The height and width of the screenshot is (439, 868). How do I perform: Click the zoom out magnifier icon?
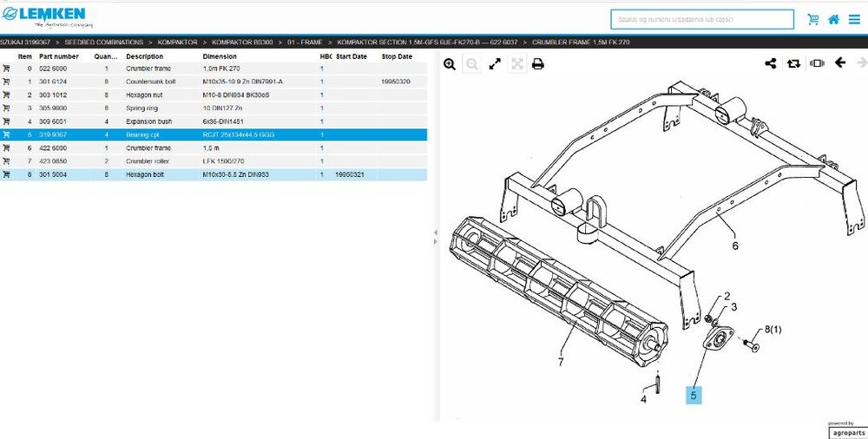pos(472,64)
